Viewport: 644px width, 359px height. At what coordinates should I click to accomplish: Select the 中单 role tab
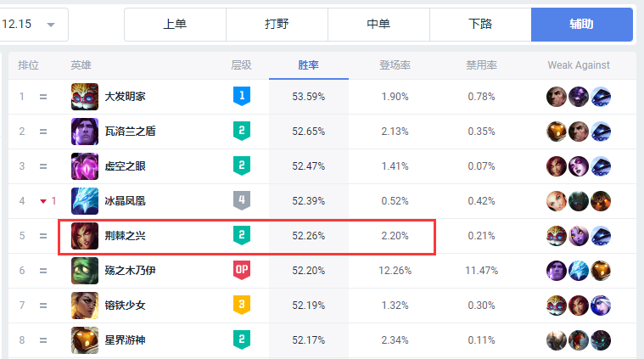pos(378,25)
